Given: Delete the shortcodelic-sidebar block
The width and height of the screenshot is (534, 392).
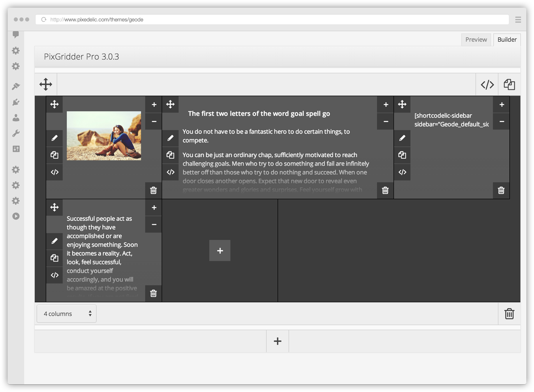Looking at the screenshot, I should click(501, 190).
